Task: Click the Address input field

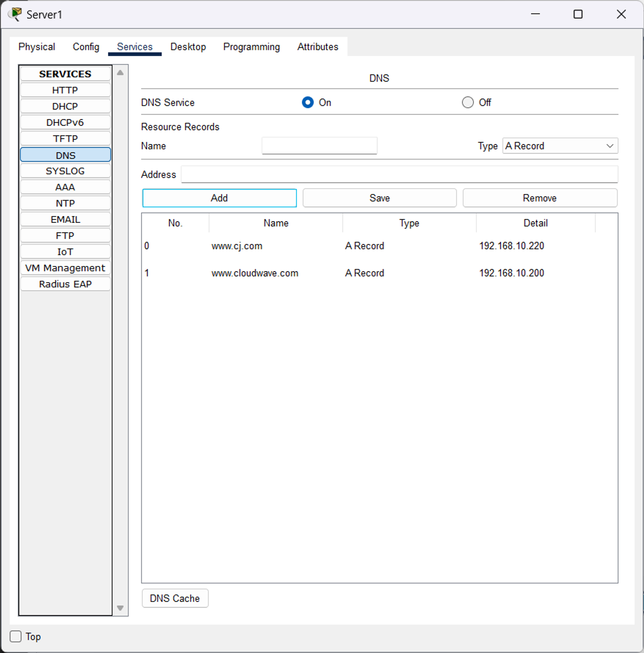Action: [399, 174]
